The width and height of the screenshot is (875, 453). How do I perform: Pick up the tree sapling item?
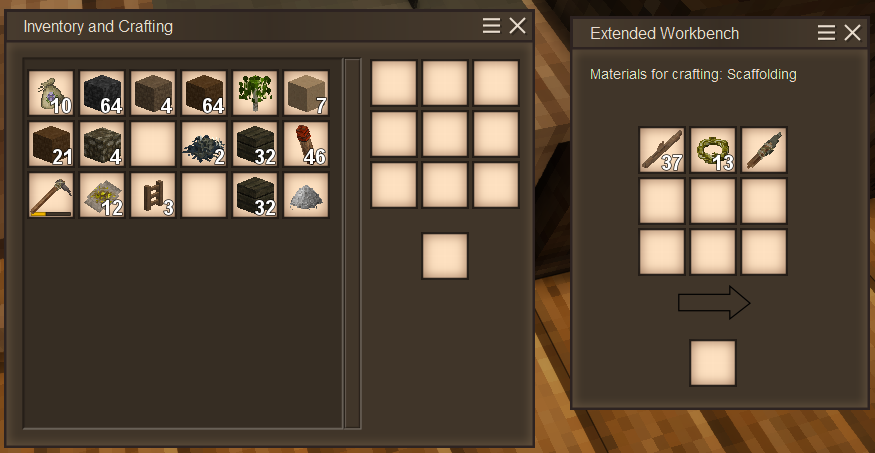pyautogui.click(x=255, y=93)
